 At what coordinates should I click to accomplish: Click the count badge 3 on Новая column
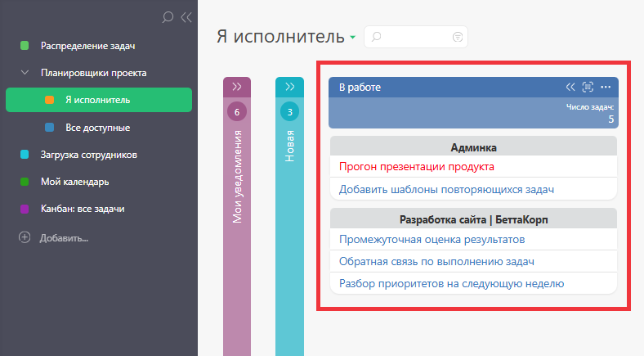point(289,112)
